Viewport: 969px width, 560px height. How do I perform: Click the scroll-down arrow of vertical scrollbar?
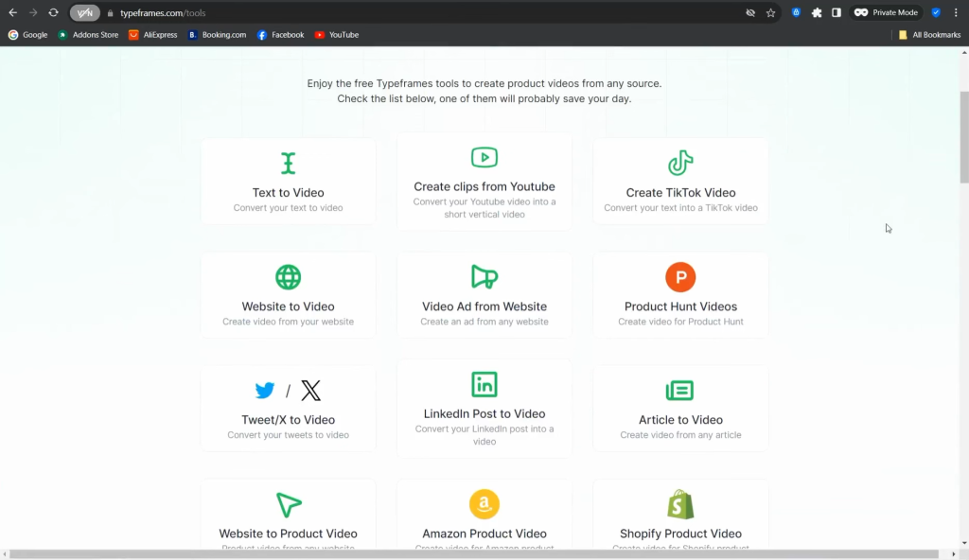964,543
